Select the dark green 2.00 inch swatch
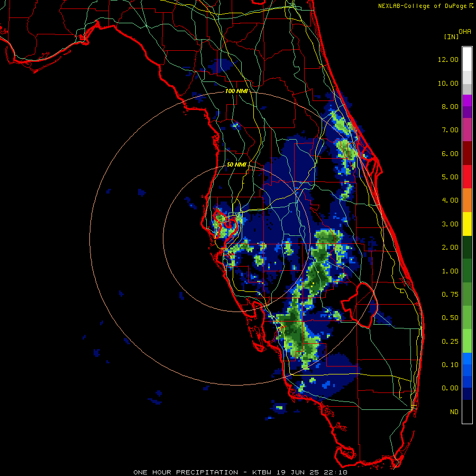This screenshot has width=476, height=476. coord(467,247)
